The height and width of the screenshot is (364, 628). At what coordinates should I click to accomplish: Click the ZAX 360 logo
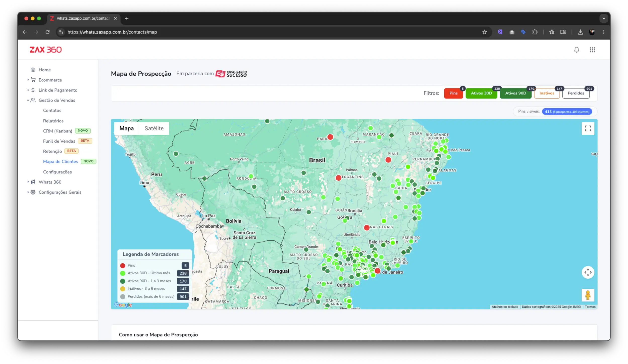45,50
